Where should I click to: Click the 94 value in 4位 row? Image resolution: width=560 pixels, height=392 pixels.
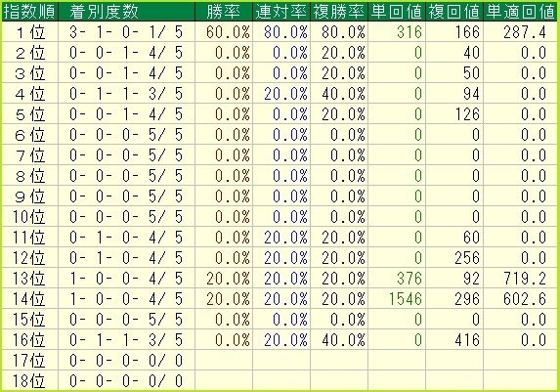point(471,94)
